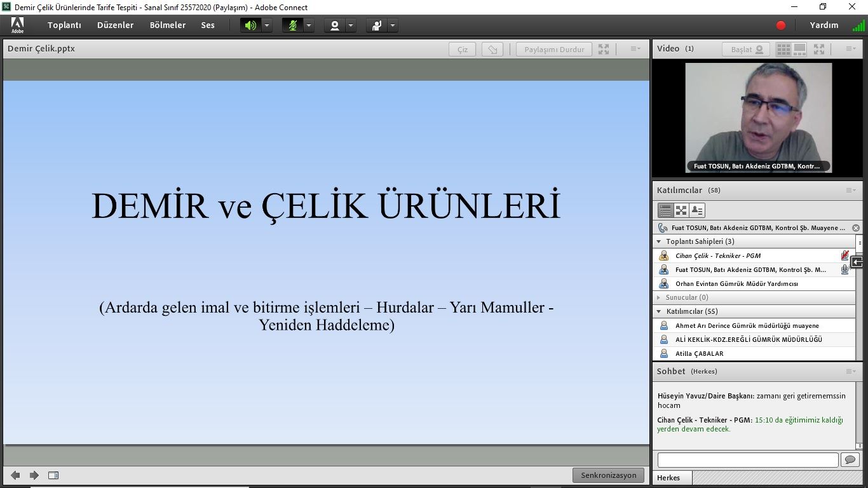Screen dimensions: 868x488
Task: Click the raise hand status icon
Action: pos(377,25)
